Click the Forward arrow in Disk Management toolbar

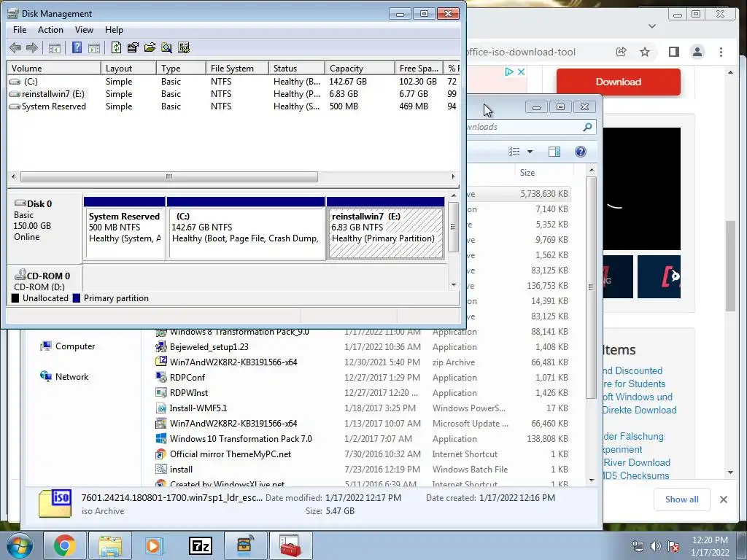[x=32, y=47]
